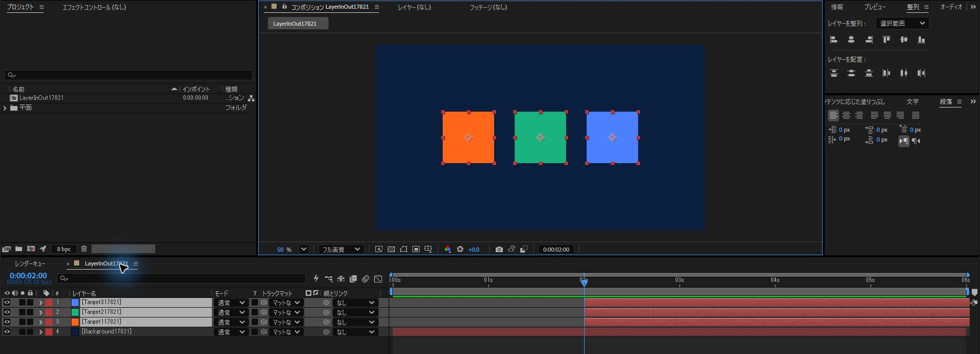The height and width of the screenshot is (354, 980).
Task: Take a snapshot with the camera icon
Action: point(499,250)
